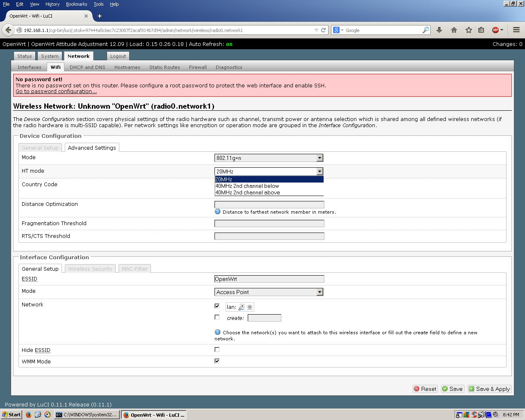Screen dimensions: 525x420
Task: Switch to Wireless Security tab
Action: coord(90,269)
